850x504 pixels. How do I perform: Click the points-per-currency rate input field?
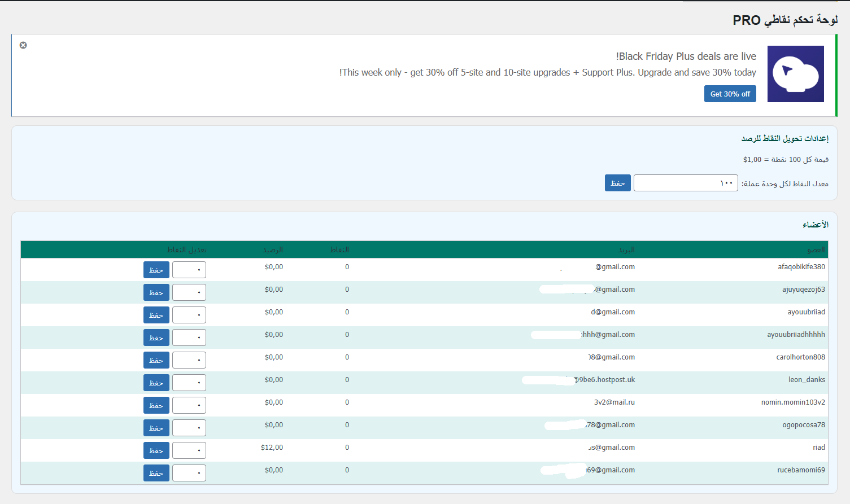(x=685, y=183)
